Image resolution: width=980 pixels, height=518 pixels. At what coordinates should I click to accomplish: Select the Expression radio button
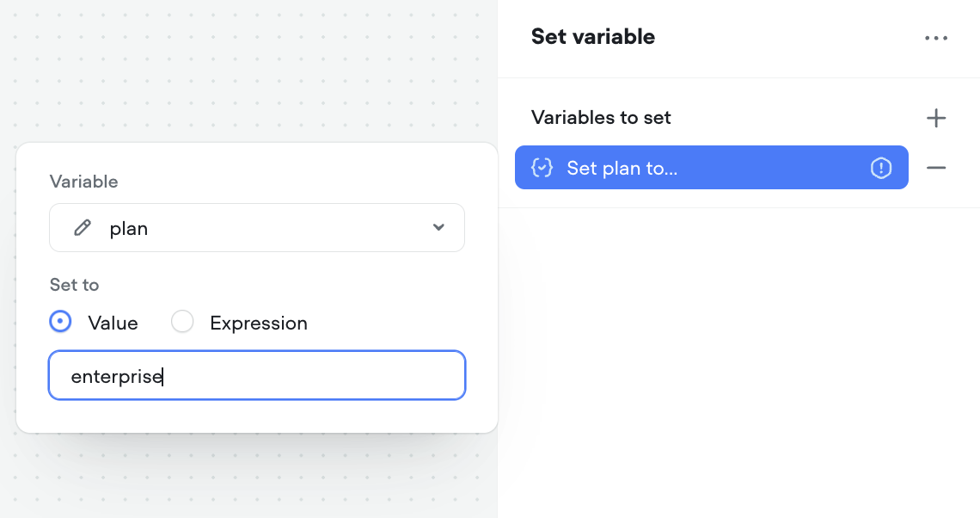coord(182,322)
